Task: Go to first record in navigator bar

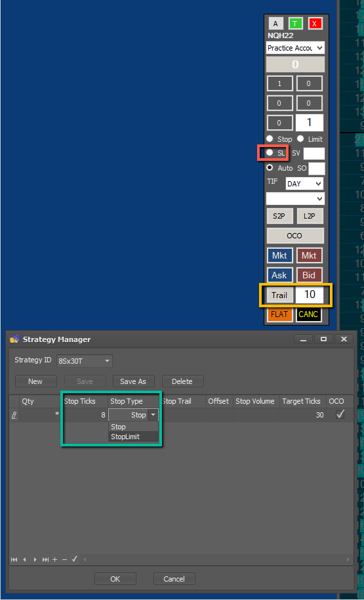Action: [14, 559]
